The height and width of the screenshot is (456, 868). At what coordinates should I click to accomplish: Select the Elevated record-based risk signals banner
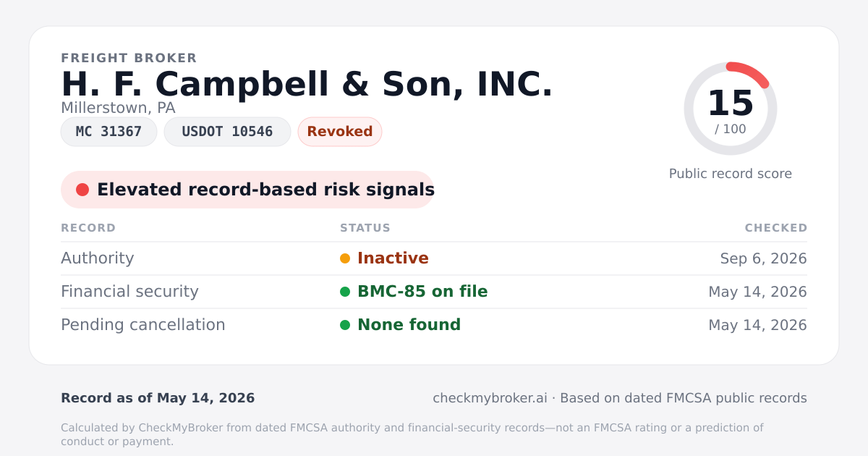pyautogui.click(x=247, y=190)
